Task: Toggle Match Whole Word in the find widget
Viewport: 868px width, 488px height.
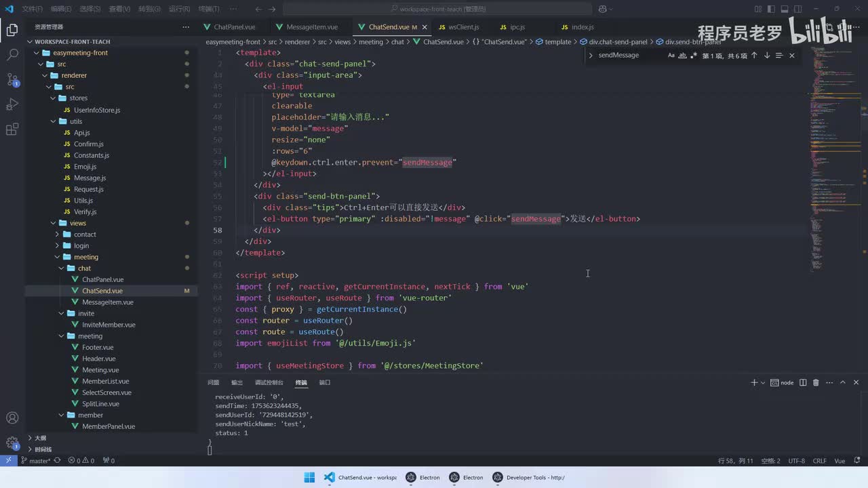Action: click(683, 56)
